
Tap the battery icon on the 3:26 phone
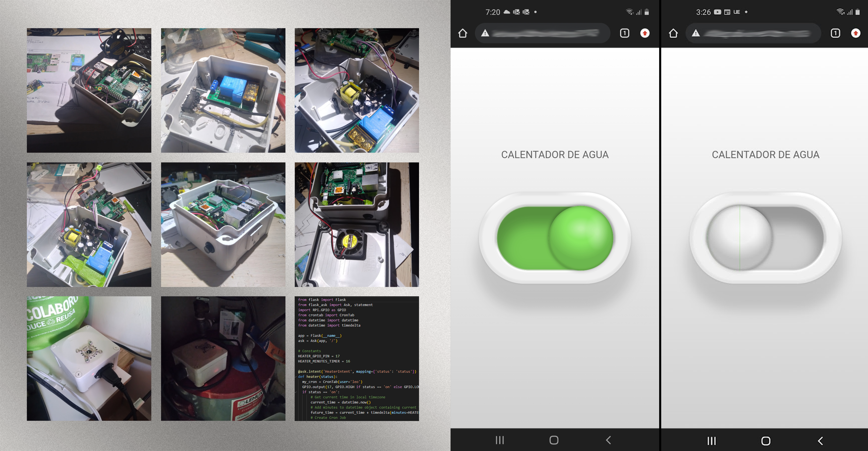point(858,12)
